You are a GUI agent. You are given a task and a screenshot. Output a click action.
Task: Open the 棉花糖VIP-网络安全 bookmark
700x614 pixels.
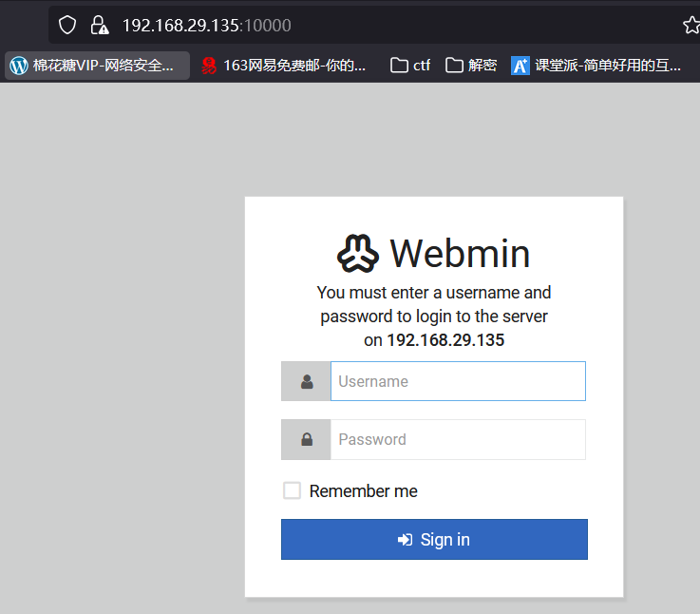click(97, 66)
